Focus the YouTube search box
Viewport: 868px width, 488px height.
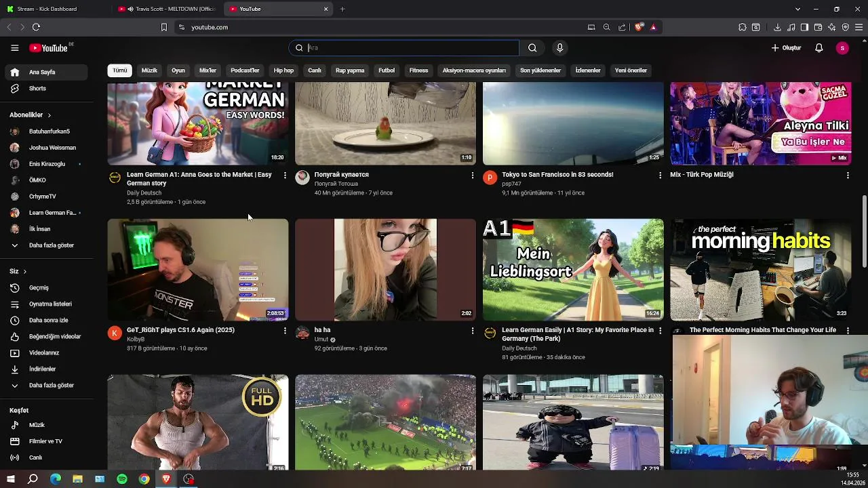coord(404,48)
